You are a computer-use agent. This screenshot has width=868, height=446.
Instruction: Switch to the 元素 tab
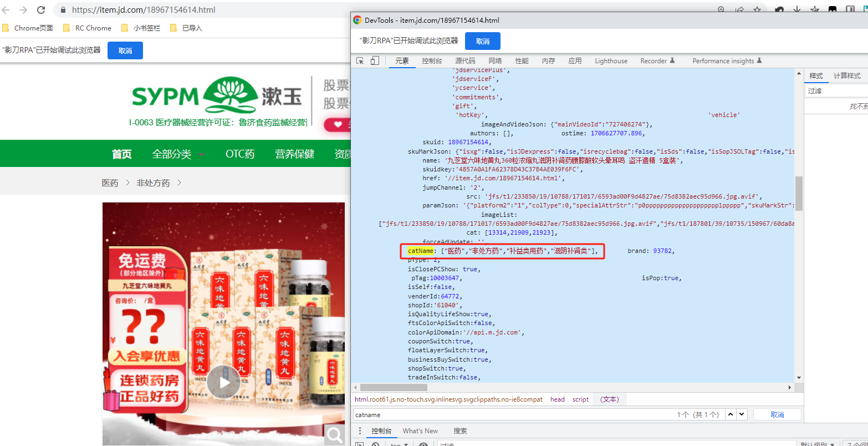tap(402, 61)
